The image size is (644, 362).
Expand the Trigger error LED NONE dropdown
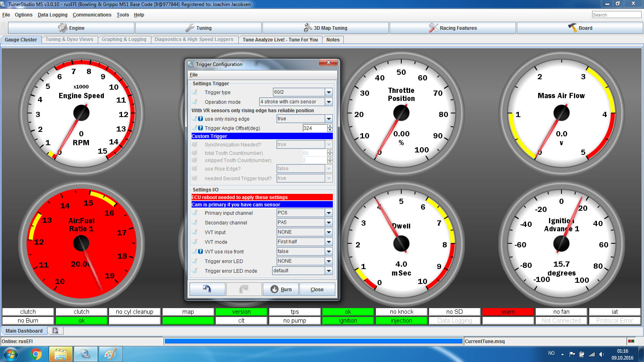pyautogui.click(x=329, y=261)
